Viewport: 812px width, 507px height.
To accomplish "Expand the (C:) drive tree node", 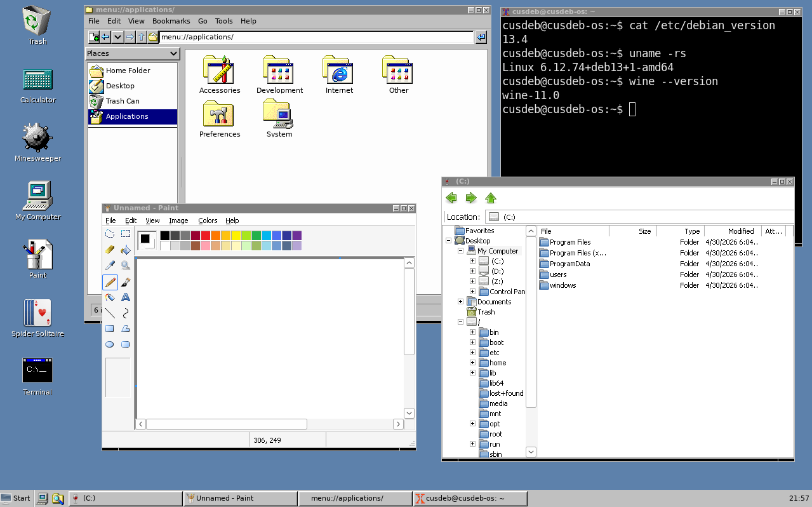I will [472, 261].
